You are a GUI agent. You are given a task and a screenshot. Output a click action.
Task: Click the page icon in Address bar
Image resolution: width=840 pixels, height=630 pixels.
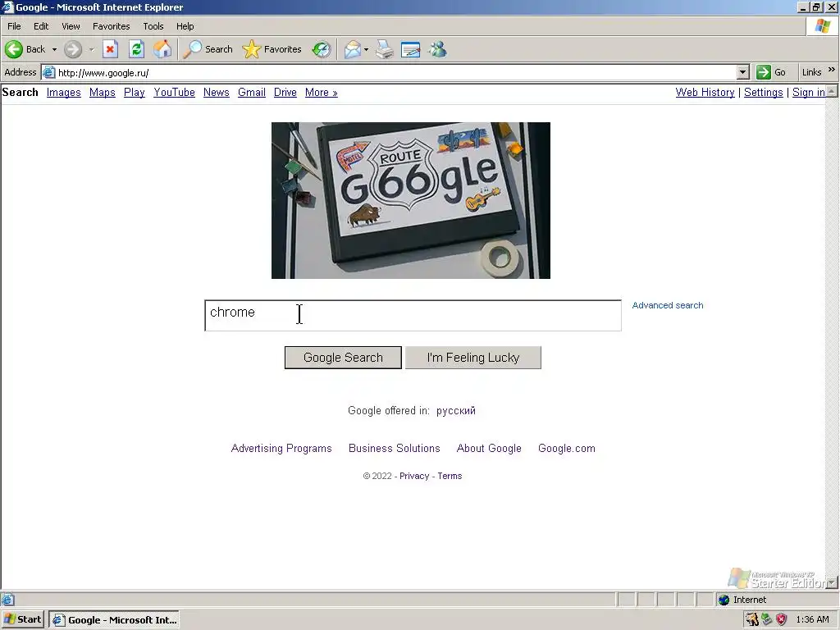(x=48, y=72)
